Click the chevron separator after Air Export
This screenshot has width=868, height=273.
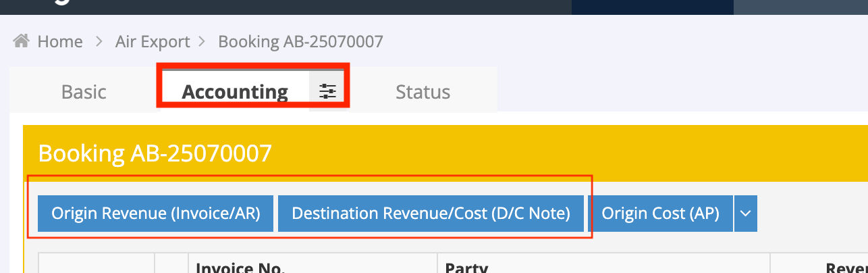click(x=202, y=42)
